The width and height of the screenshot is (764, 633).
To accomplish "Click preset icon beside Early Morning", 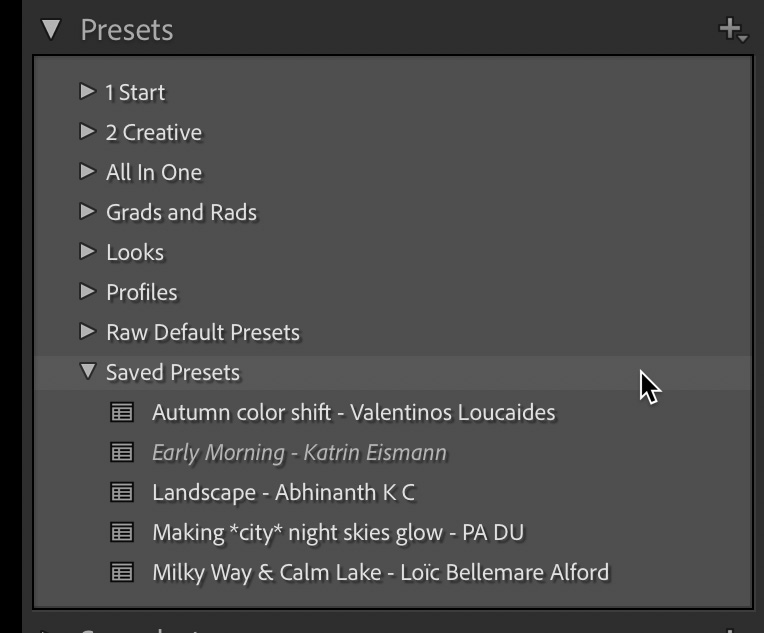I will click(122, 452).
